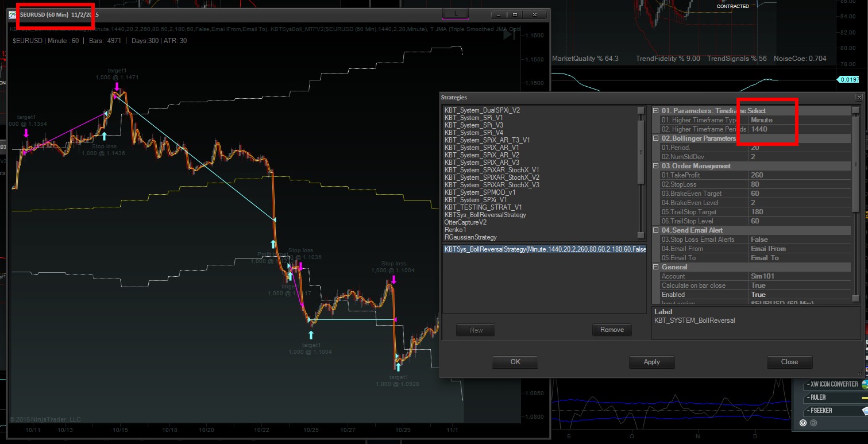Select KBT_System_SPiXAR_StochX_V3 strategy
This screenshot has height=444, width=868.
(x=491, y=185)
